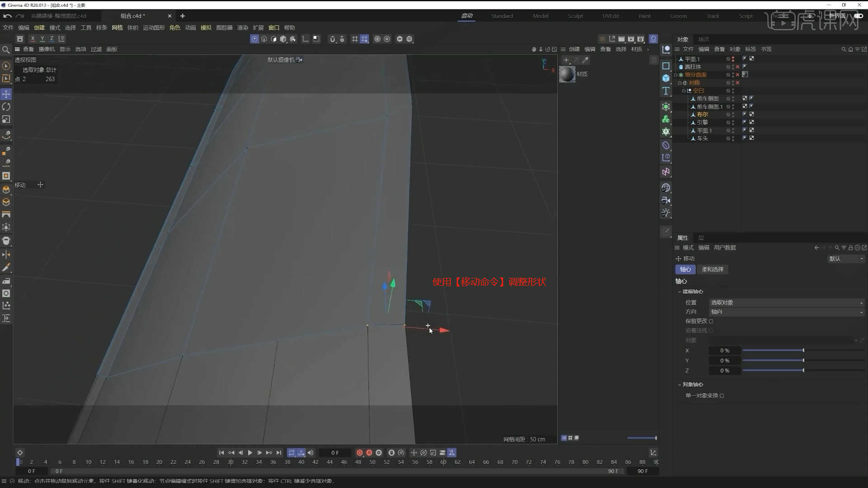
Task: Click the enable snap magnet icon
Action: click(x=332, y=39)
